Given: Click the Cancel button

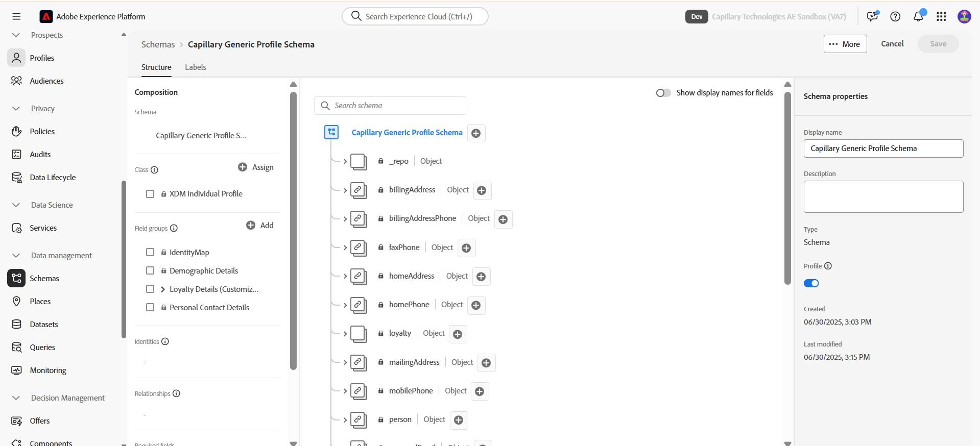Looking at the screenshot, I should coord(892,44).
